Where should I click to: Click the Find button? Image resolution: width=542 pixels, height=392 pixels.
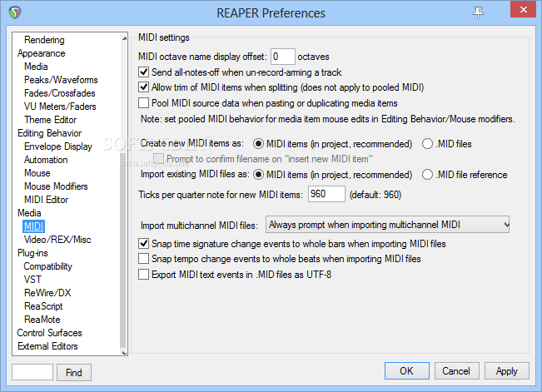(74, 372)
